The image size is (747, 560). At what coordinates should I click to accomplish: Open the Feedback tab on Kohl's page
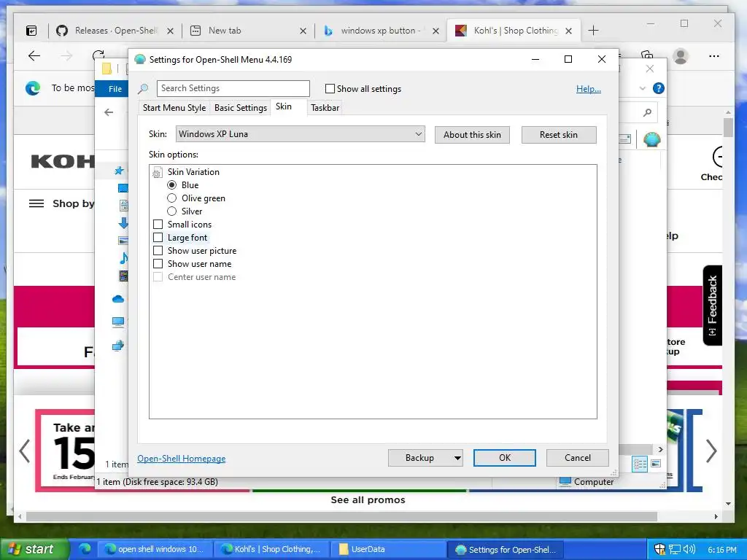pyautogui.click(x=712, y=306)
